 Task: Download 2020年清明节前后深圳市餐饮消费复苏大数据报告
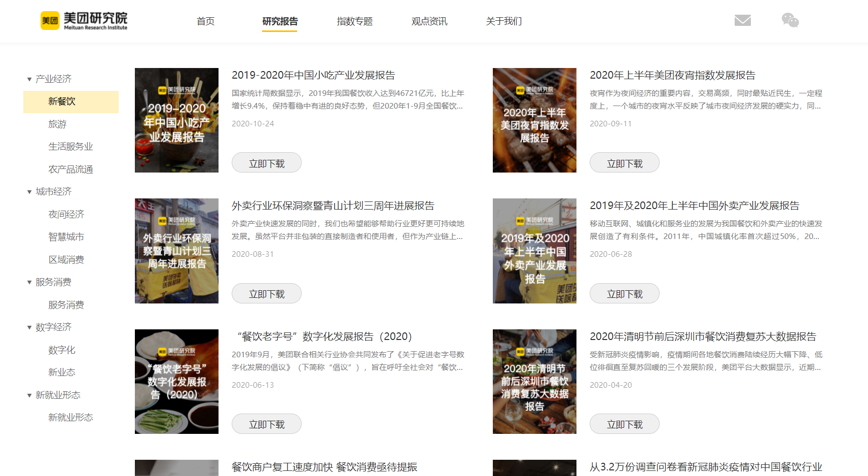tap(625, 424)
